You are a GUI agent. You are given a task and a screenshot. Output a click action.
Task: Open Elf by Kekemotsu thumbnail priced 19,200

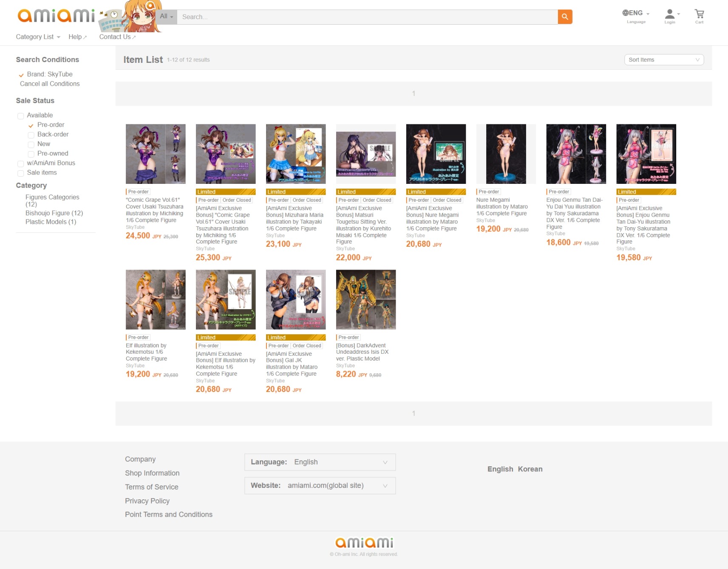coord(156,299)
